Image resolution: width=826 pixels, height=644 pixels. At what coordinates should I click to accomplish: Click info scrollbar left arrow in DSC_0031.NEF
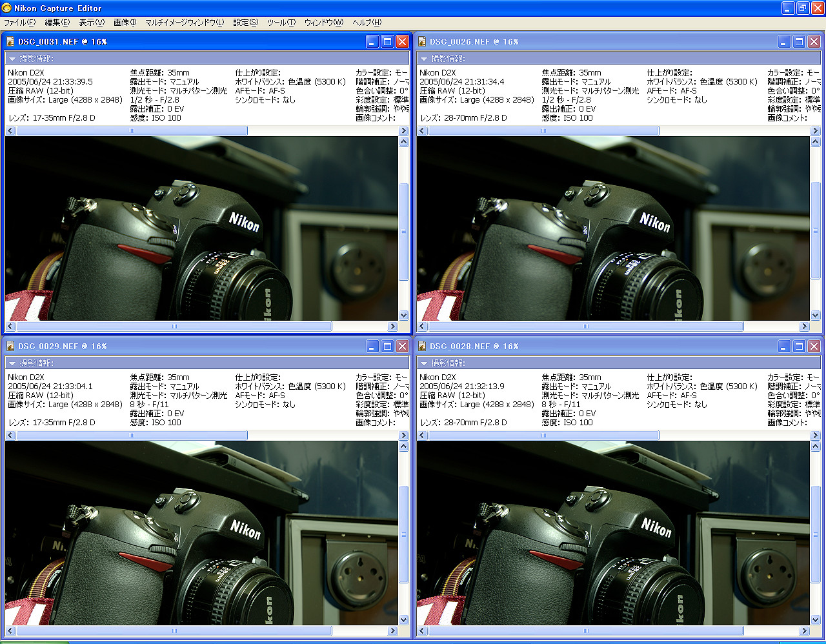click(10, 130)
